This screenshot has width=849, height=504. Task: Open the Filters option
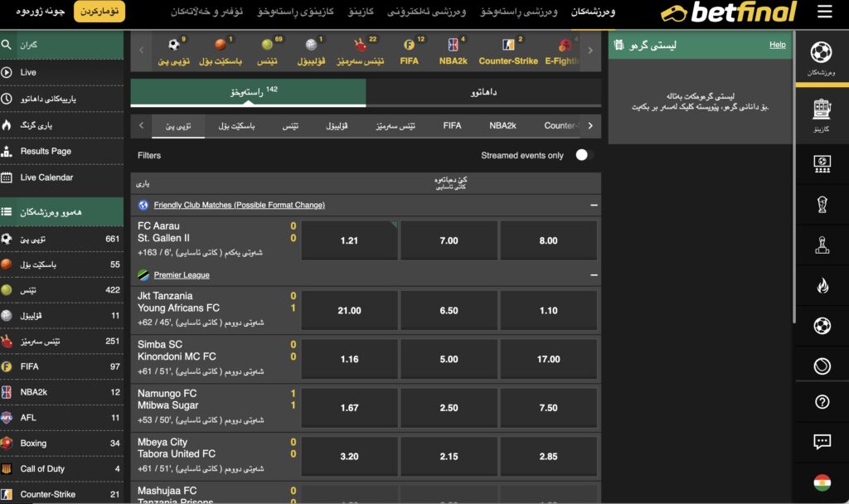tap(149, 155)
